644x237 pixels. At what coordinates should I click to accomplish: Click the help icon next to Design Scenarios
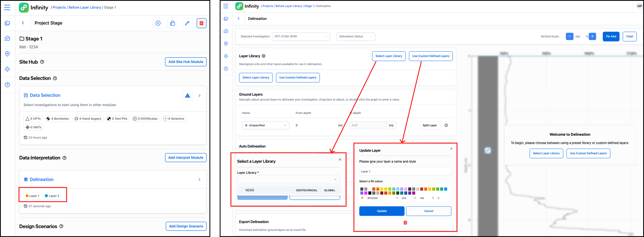61,226
